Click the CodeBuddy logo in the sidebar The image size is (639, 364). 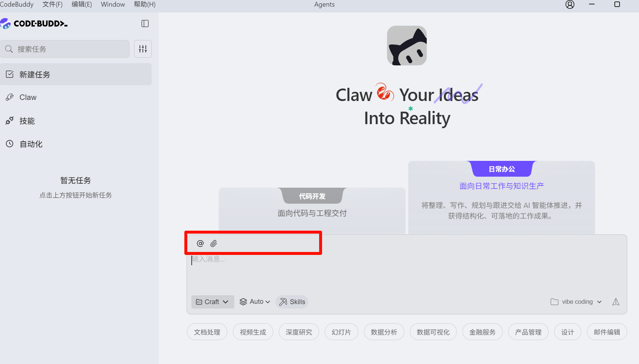pos(34,24)
